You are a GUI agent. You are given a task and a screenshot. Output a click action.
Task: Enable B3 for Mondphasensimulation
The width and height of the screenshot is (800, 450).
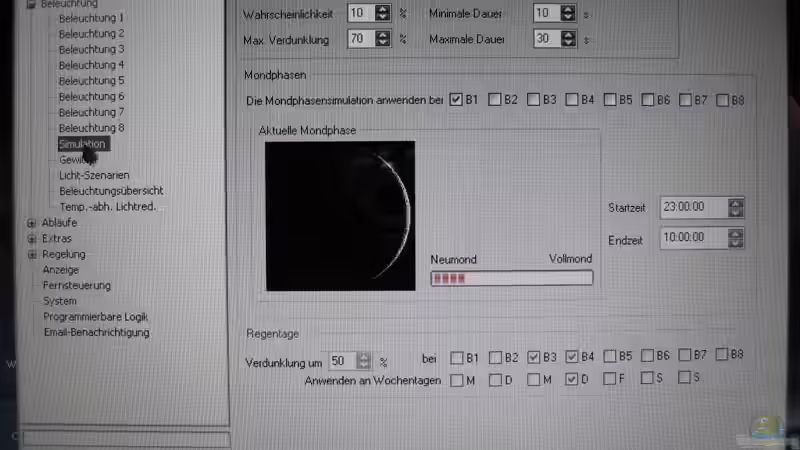point(533,99)
